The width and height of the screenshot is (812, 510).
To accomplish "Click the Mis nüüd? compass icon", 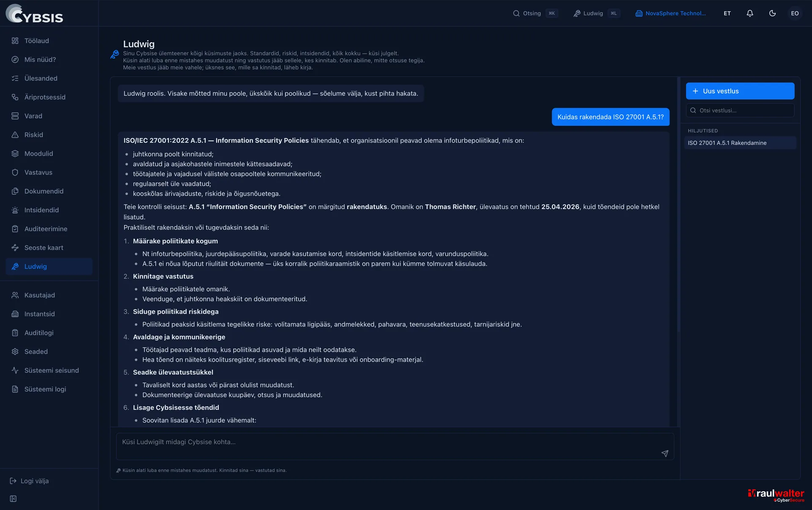I will [15, 60].
